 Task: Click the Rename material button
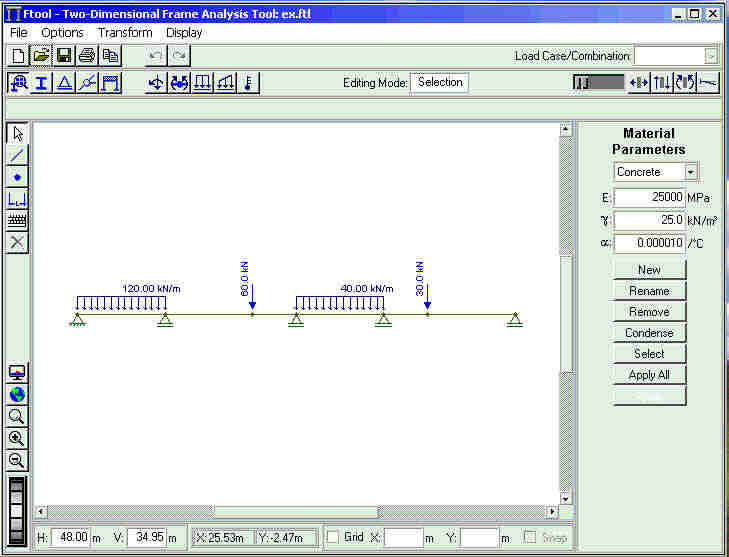pos(649,291)
